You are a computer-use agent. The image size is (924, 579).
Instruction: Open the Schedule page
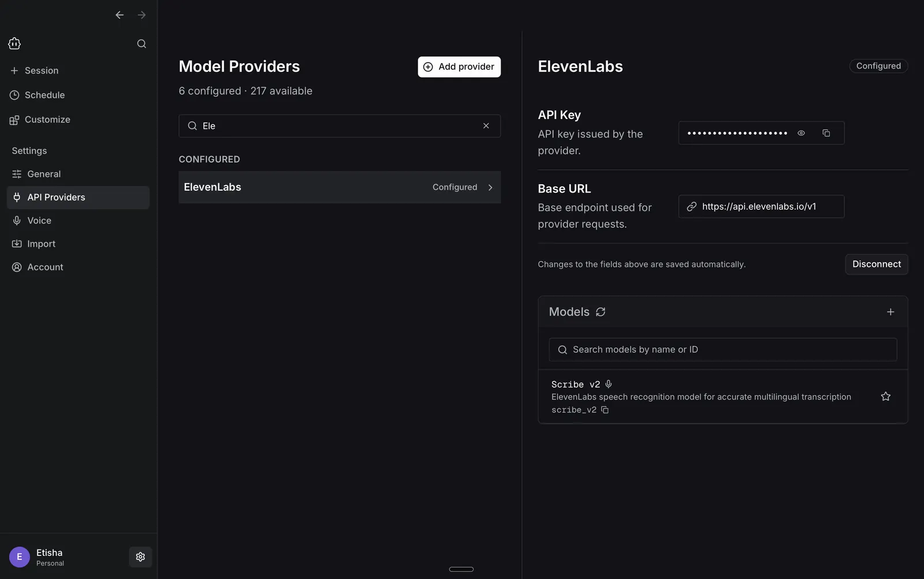coord(38,95)
